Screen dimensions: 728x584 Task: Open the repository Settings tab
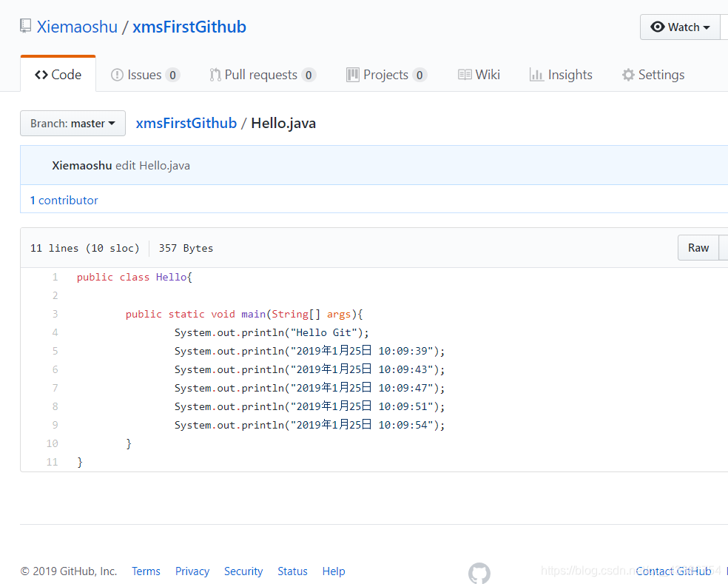tap(653, 75)
